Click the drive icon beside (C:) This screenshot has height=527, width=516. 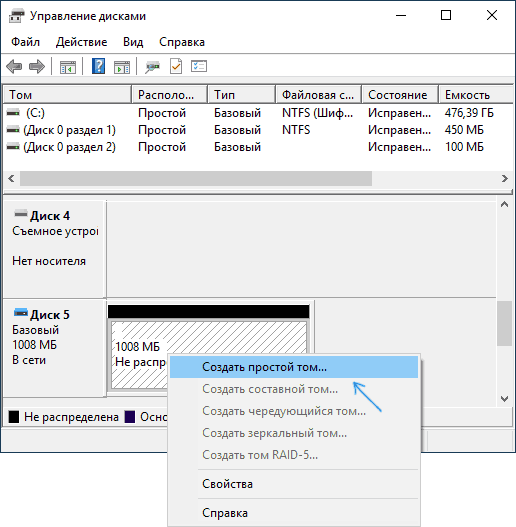tap(13, 113)
